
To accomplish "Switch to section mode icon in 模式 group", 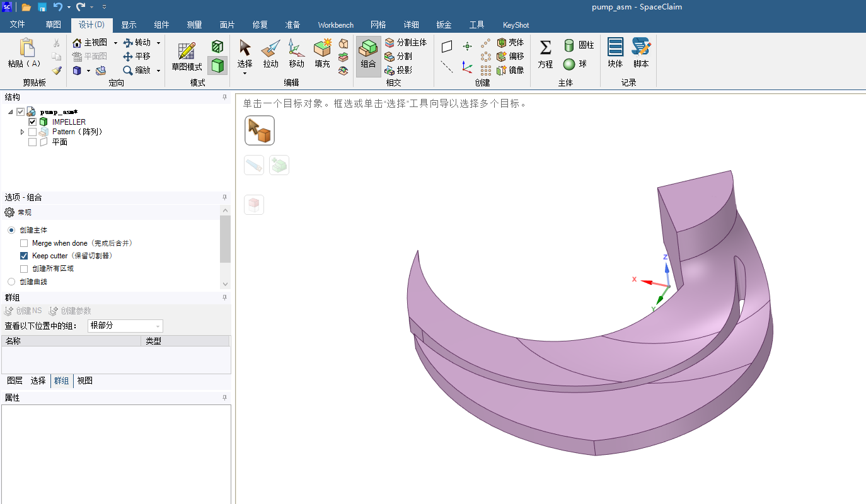I will 217,46.
